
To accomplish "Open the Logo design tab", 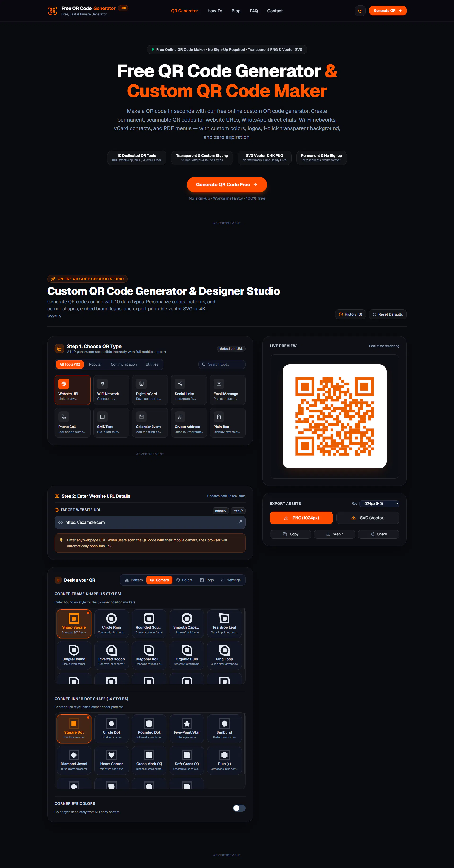I will (x=207, y=580).
